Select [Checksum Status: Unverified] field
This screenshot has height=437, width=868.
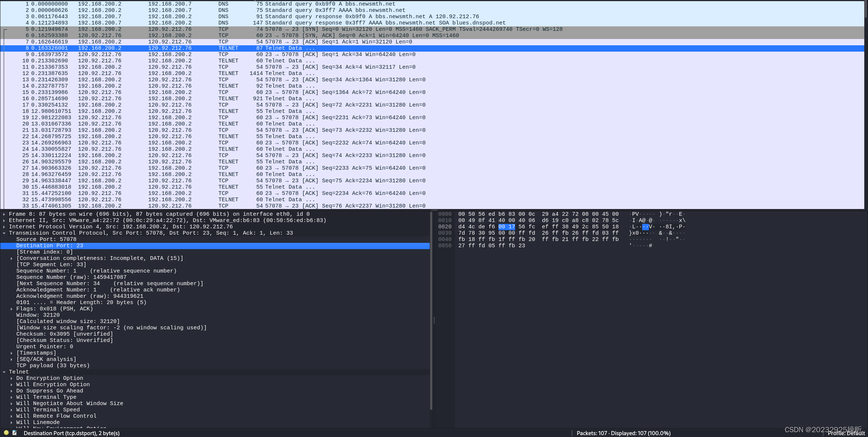[215, 340]
